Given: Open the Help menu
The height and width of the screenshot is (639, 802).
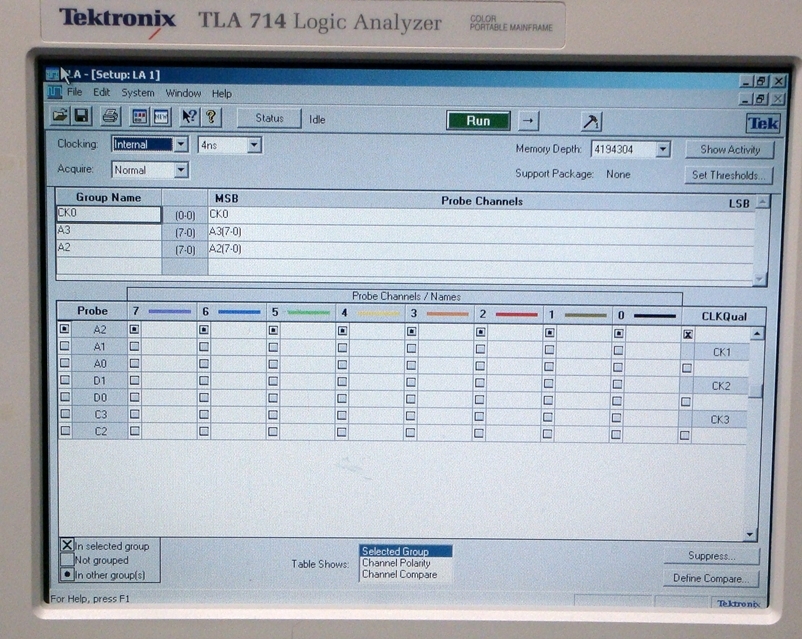Looking at the screenshot, I should pos(221,94).
